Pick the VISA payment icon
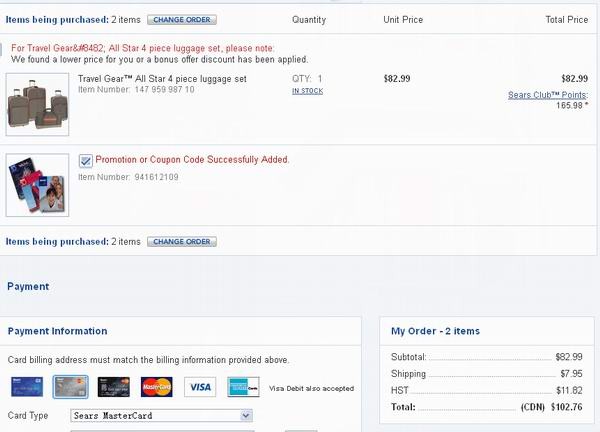Screen dimensions: 600x432 coord(200,387)
